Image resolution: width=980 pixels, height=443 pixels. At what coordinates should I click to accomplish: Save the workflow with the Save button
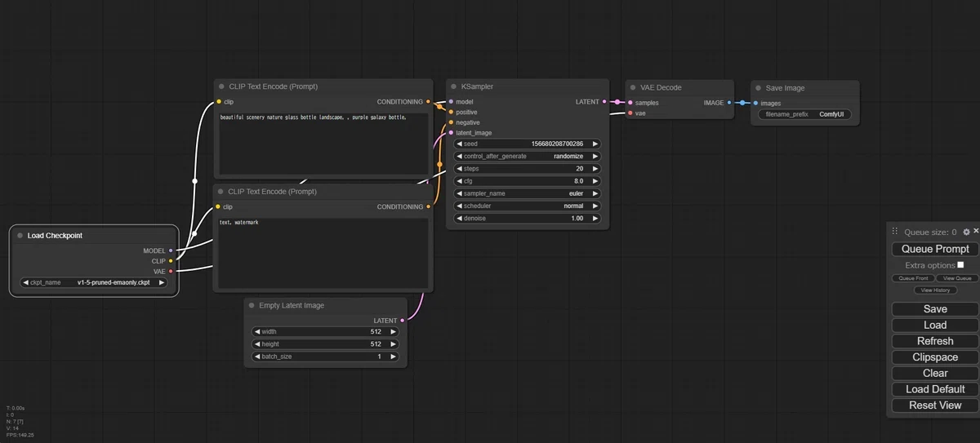pyautogui.click(x=935, y=309)
